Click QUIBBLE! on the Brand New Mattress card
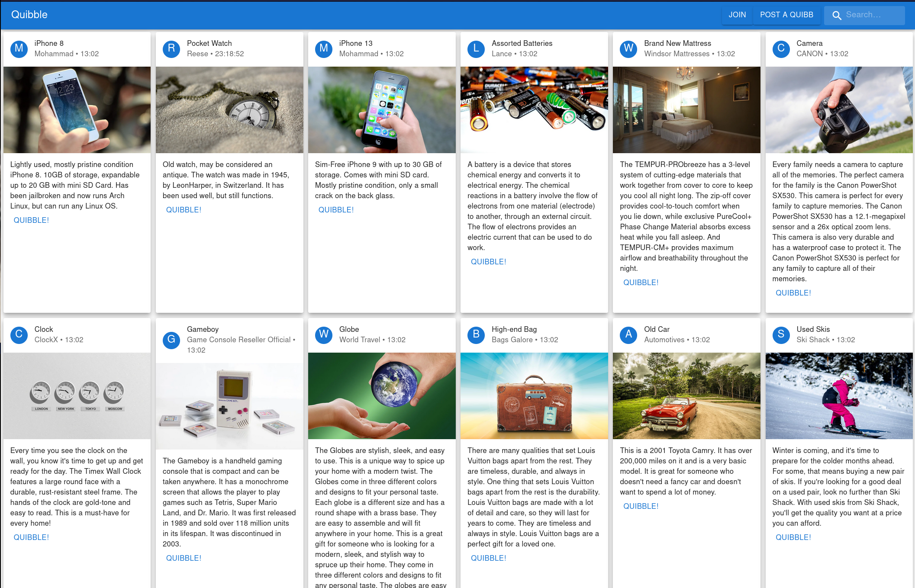Viewport: 915px width, 588px height. pyautogui.click(x=641, y=283)
